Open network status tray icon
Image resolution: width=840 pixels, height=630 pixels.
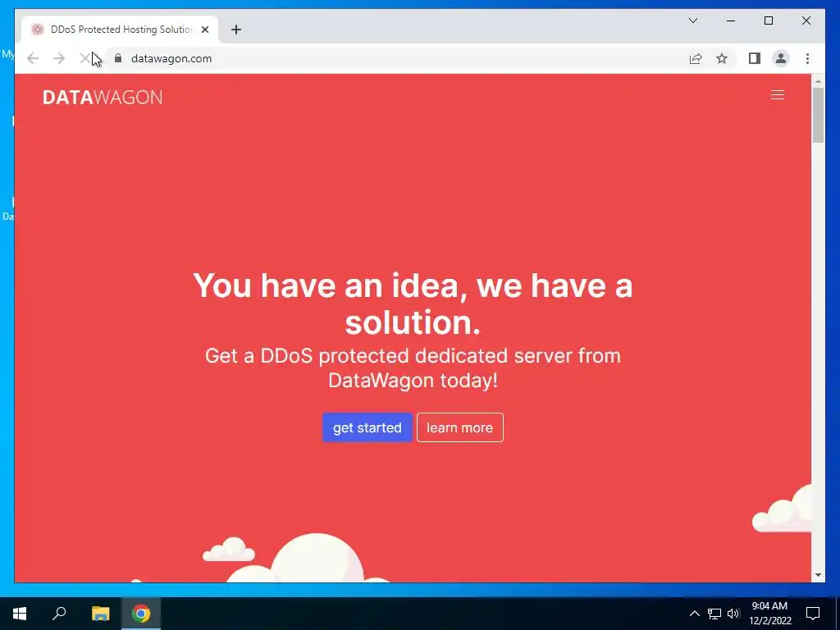point(714,614)
